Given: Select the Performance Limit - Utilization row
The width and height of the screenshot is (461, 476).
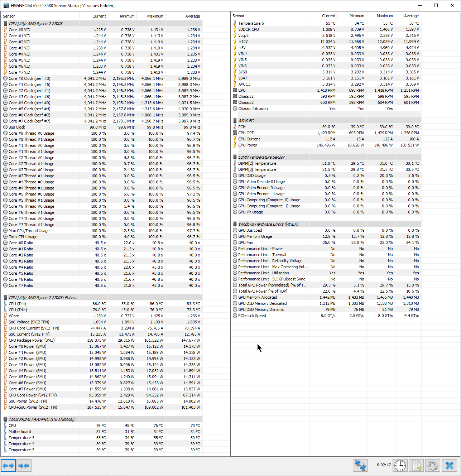Looking at the screenshot, I should click(326, 273).
